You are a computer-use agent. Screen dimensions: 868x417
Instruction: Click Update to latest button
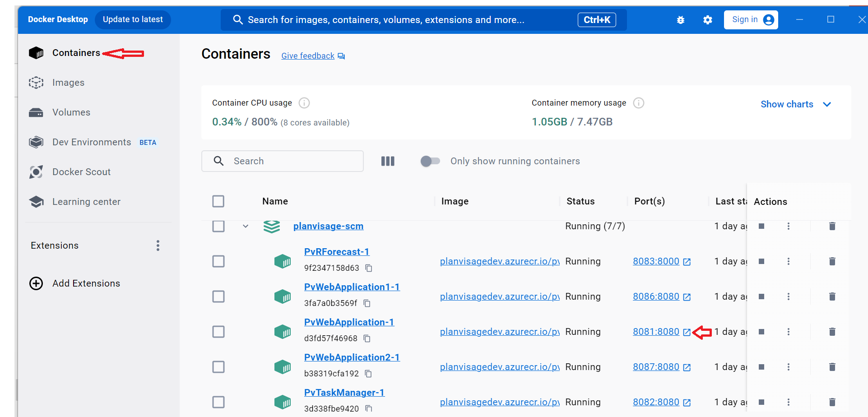(x=133, y=19)
